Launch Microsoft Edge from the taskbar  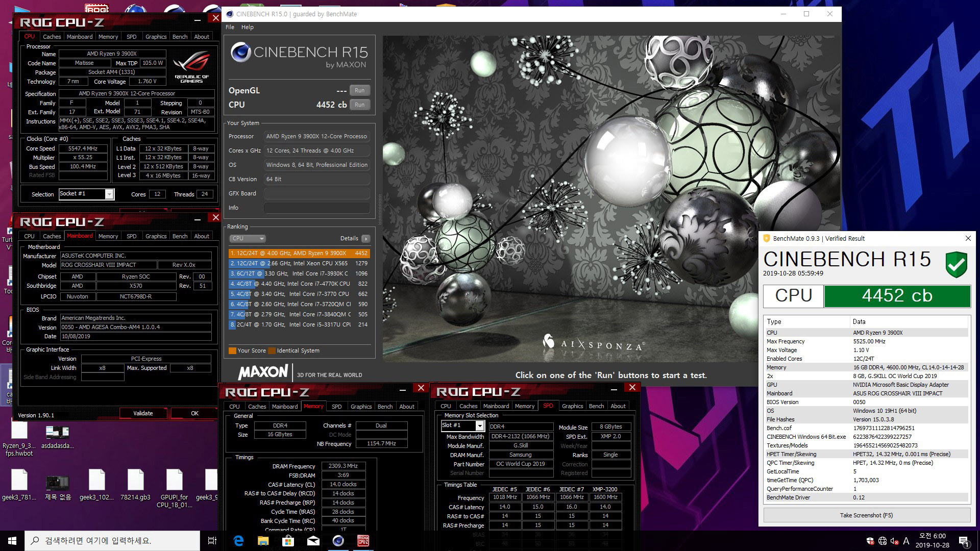pyautogui.click(x=238, y=540)
